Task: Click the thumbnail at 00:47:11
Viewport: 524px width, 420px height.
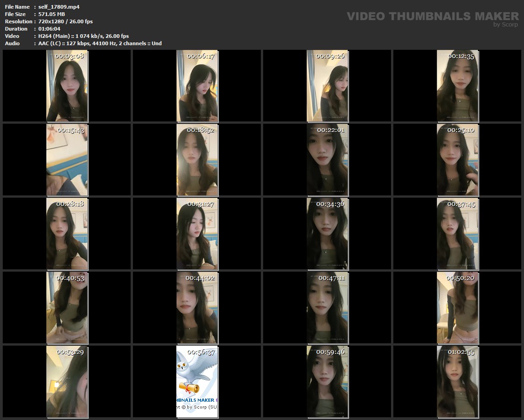Action: tap(327, 308)
